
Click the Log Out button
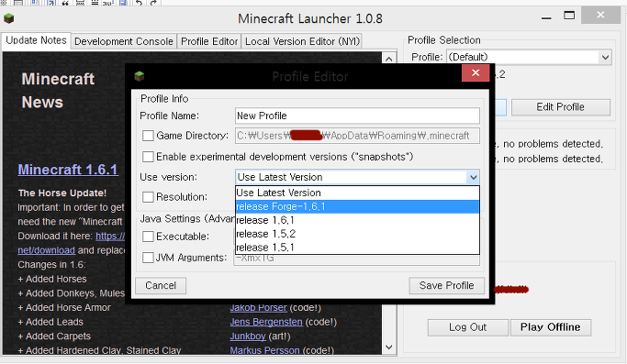pos(467,327)
